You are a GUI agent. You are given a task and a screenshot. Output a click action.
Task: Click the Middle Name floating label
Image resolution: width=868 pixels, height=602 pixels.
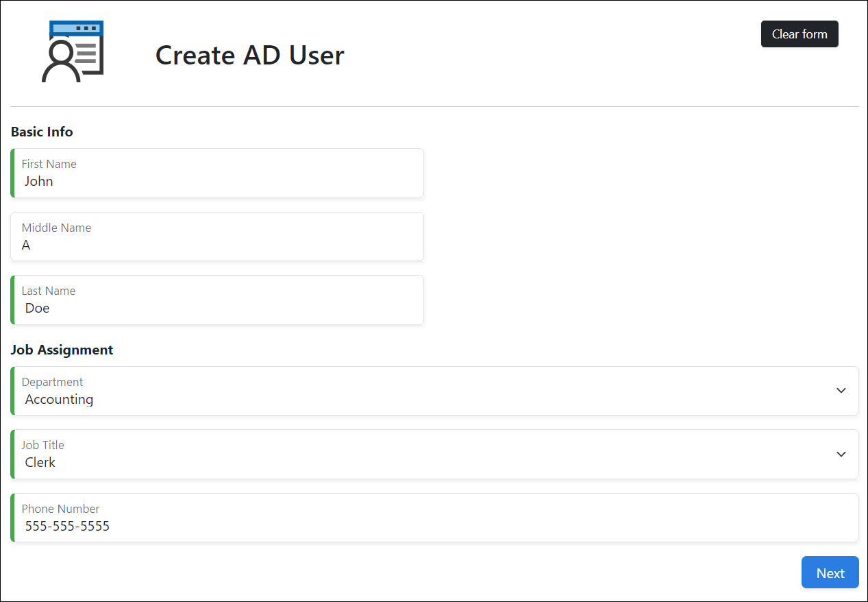(x=56, y=228)
